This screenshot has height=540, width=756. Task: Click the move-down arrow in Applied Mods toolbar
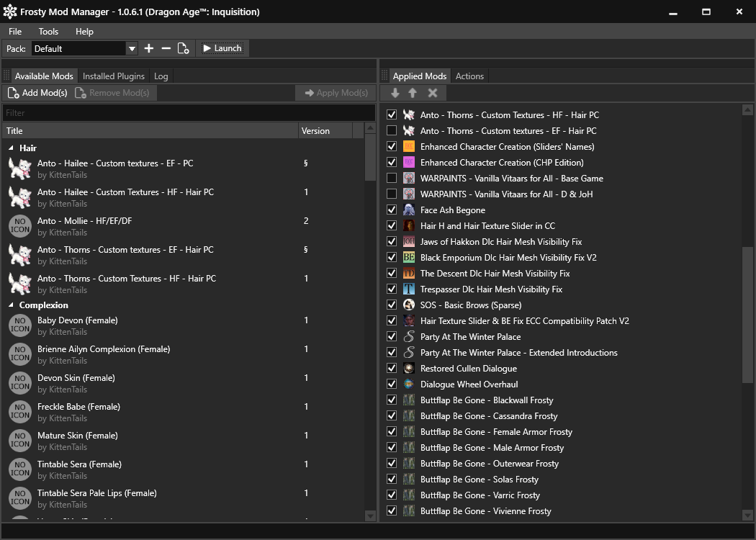(395, 93)
